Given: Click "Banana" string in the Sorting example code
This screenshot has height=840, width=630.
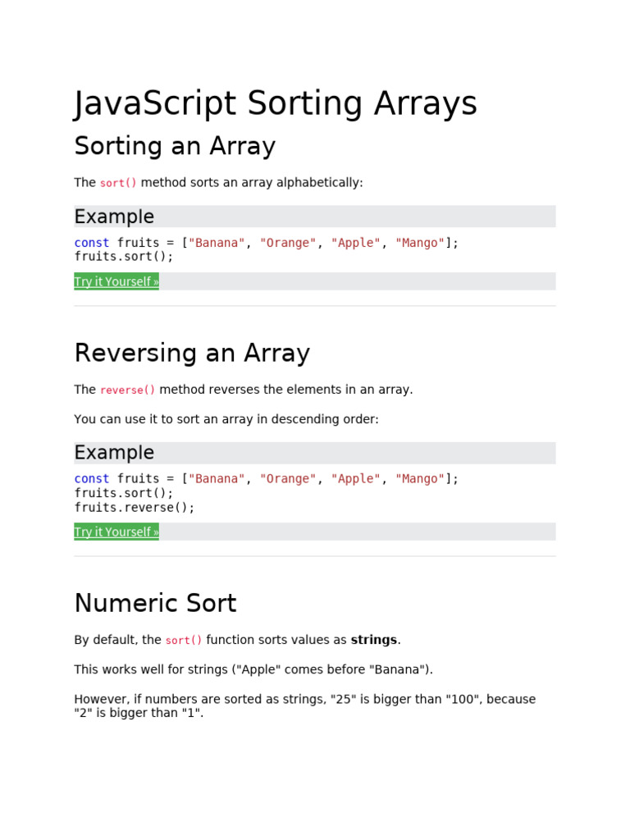Looking at the screenshot, I should point(217,243).
